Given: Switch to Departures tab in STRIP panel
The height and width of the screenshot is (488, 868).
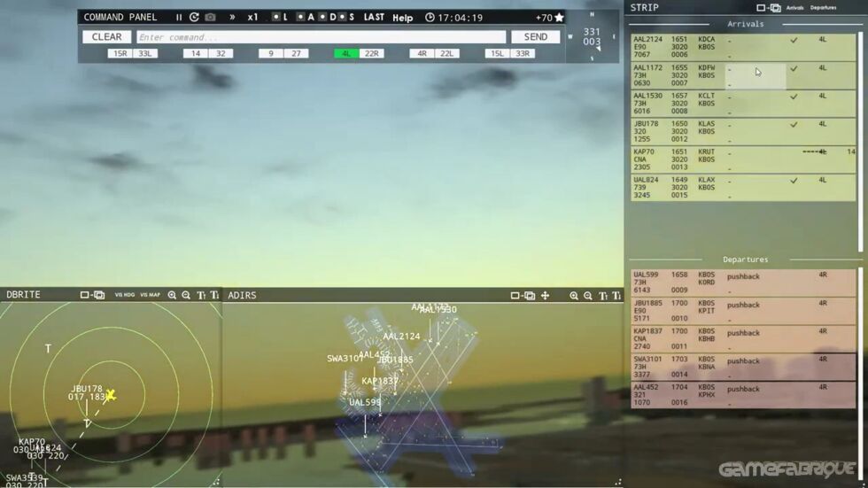Looking at the screenshot, I should point(823,8).
